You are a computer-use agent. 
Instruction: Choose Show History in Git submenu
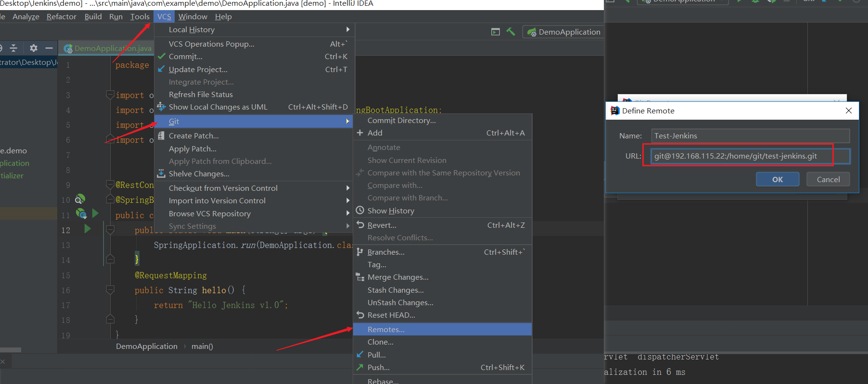tap(443, 211)
